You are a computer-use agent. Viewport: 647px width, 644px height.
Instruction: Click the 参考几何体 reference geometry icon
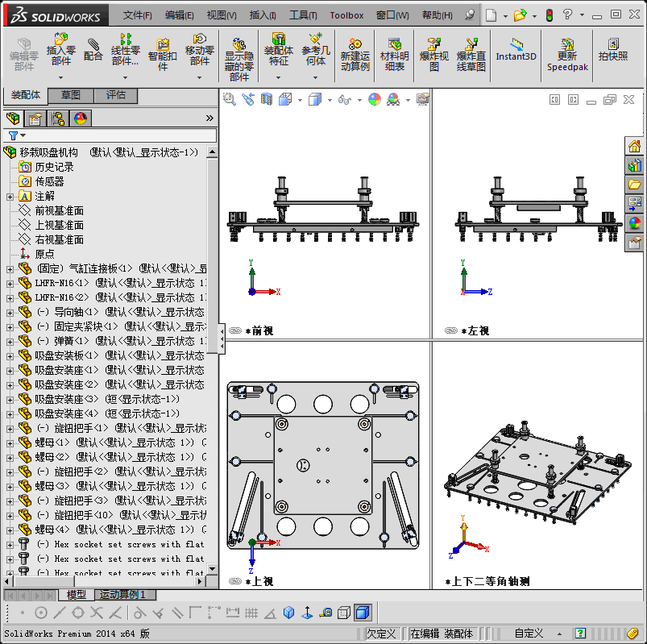(316, 49)
